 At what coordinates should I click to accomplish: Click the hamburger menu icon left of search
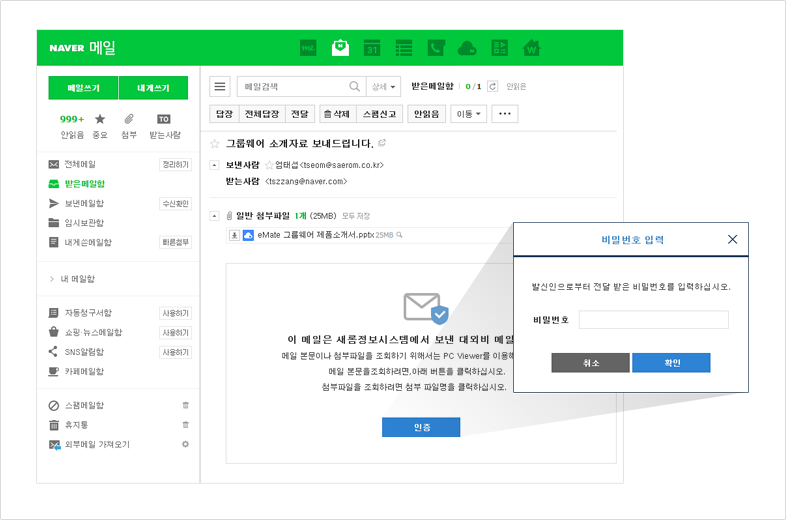coord(220,87)
